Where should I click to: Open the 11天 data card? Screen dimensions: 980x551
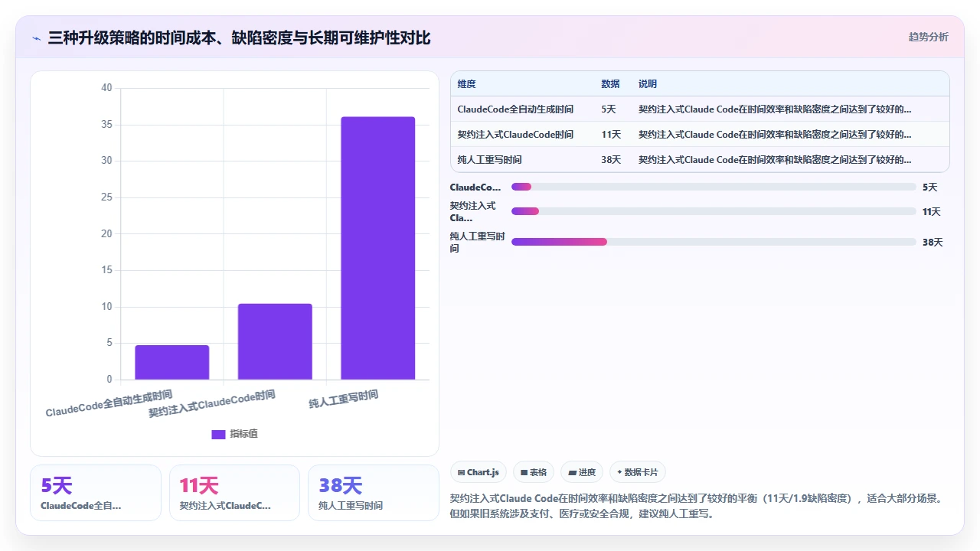[x=234, y=493]
